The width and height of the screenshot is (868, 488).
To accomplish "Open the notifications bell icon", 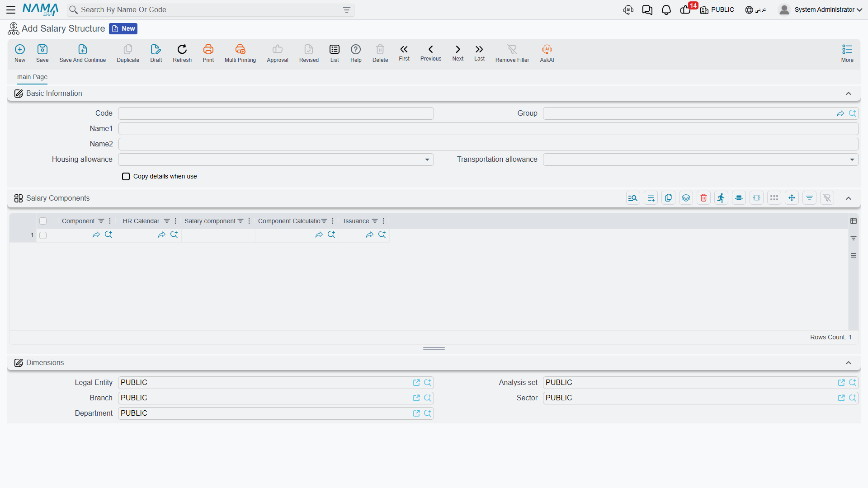I will [x=666, y=10].
